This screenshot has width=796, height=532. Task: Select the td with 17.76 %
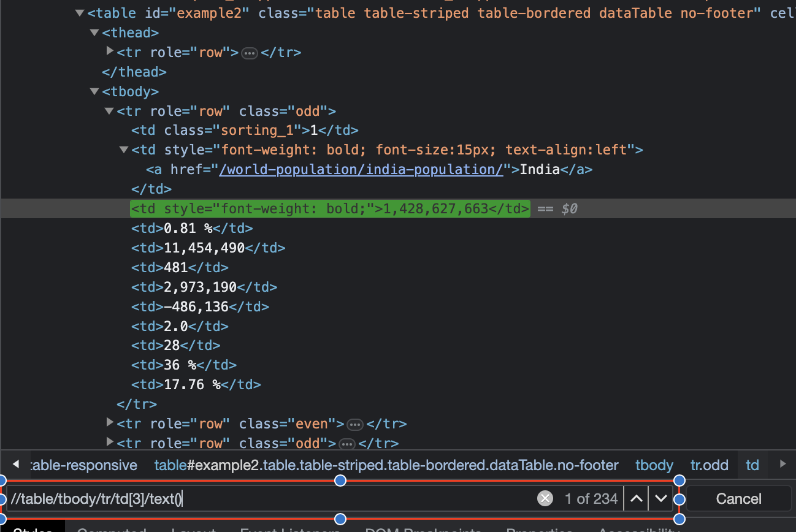click(196, 386)
